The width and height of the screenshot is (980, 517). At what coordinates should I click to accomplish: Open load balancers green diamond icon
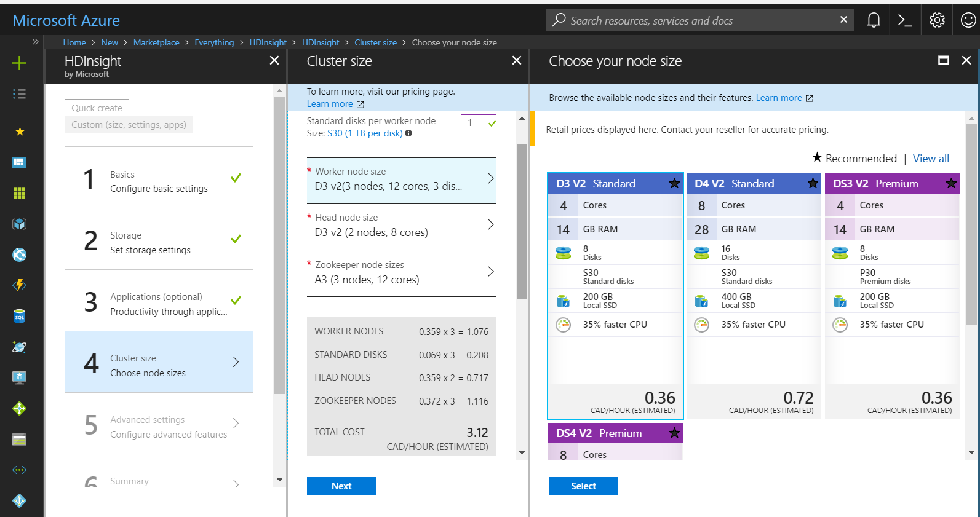[x=20, y=408]
